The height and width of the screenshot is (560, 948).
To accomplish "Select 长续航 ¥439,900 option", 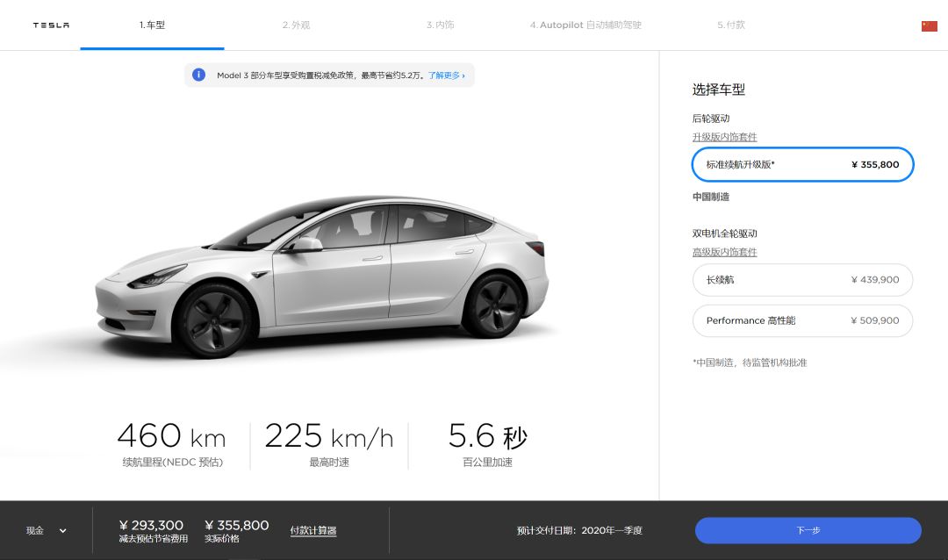I will 802,280.
